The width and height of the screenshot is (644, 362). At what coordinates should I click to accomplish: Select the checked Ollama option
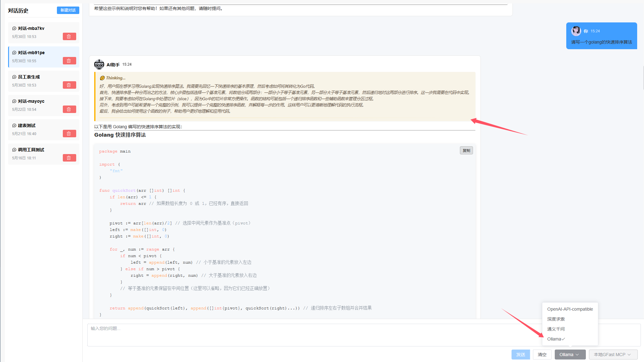(x=555, y=339)
